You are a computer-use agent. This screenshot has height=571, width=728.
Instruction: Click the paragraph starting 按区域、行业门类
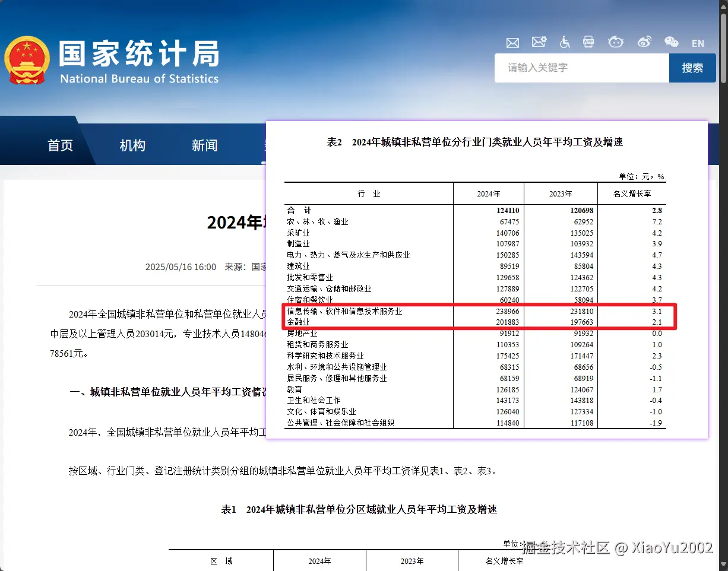[283, 471]
